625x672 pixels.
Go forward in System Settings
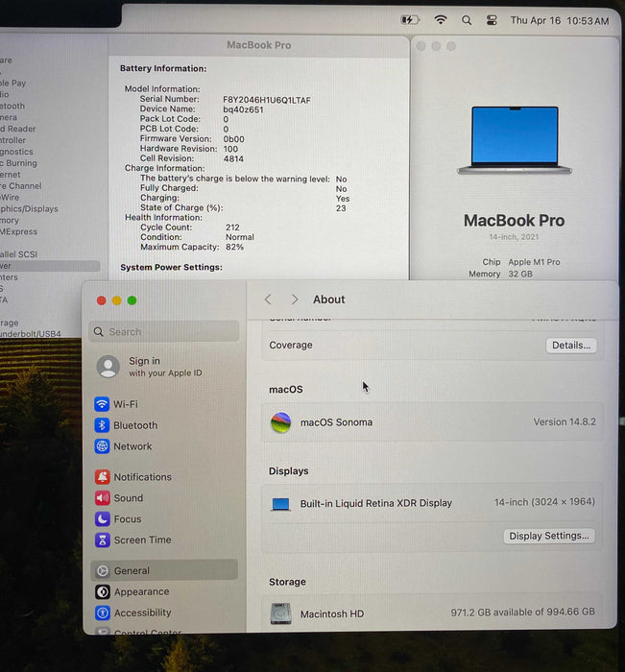295,300
